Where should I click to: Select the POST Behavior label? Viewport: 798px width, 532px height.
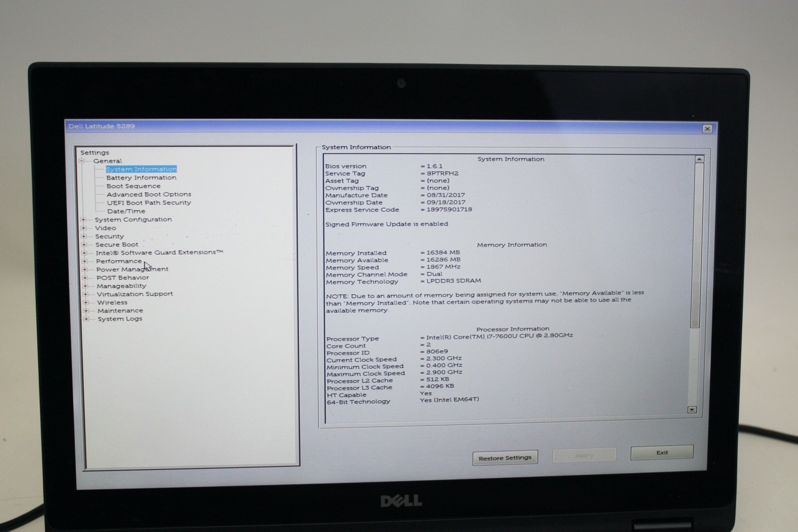123,278
